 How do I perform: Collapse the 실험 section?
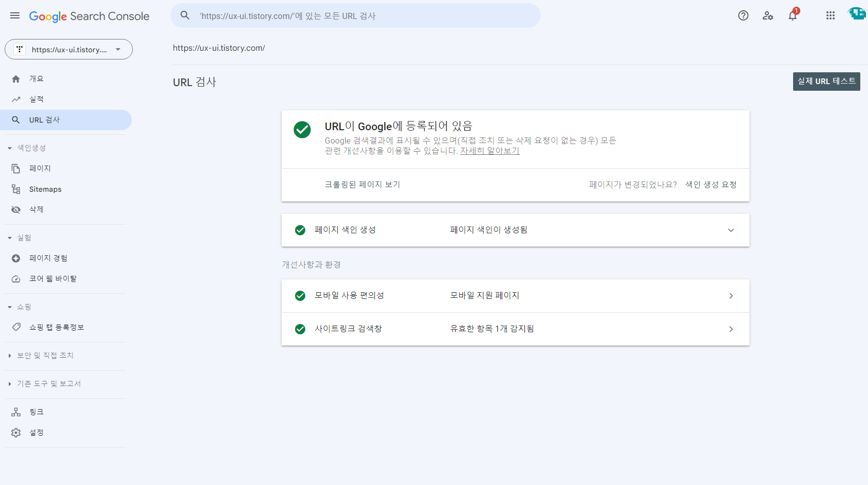point(10,238)
